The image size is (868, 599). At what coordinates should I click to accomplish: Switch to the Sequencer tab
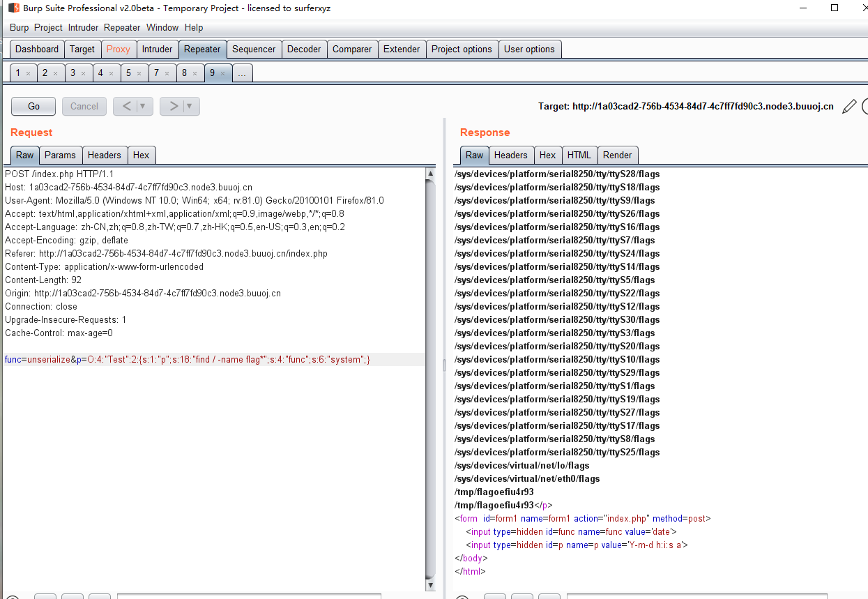(254, 50)
